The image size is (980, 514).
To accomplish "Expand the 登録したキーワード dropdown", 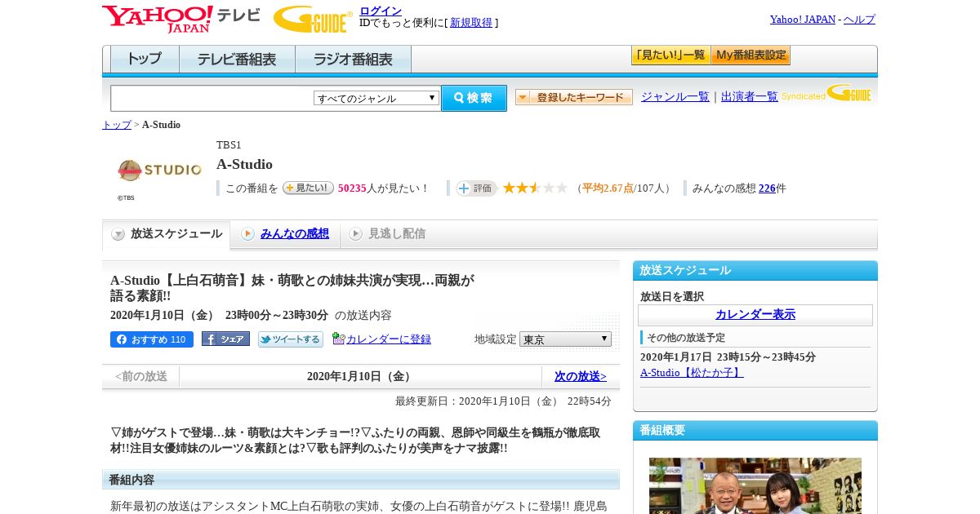I will [574, 97].
